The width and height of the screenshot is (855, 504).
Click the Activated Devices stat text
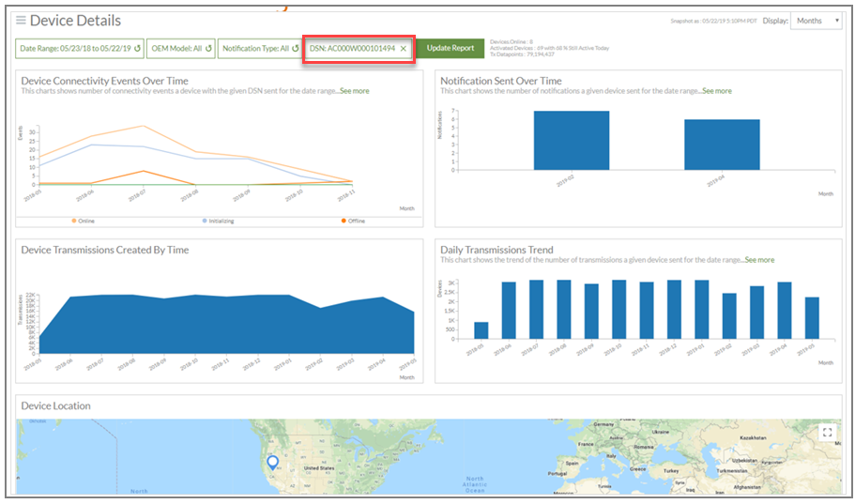[x=549, y=48]
